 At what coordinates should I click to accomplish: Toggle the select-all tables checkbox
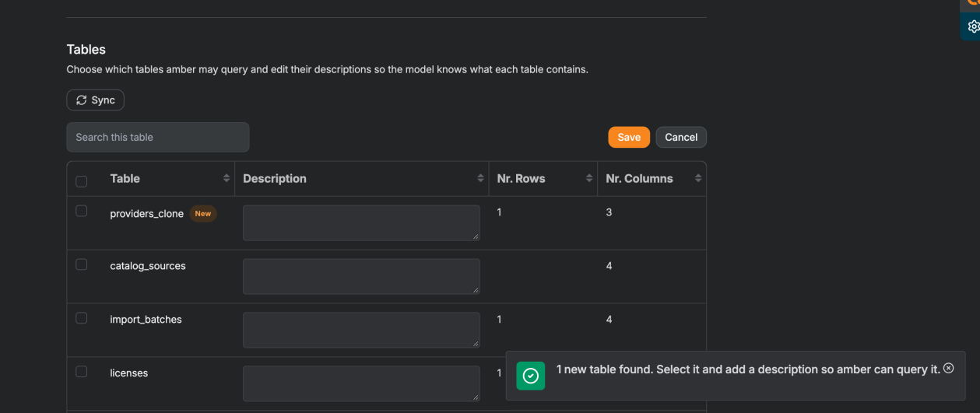82,181
